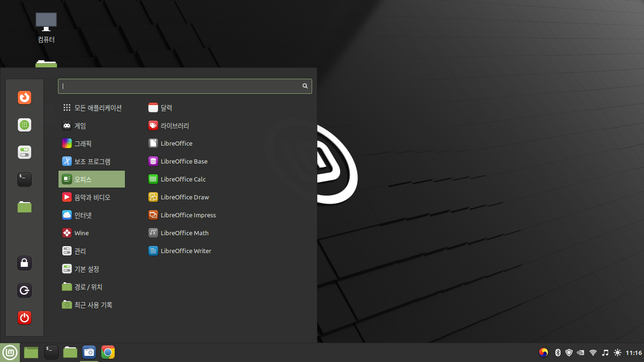
Task: Open the shield update manager tray icon
Action: tap(569, 353)
